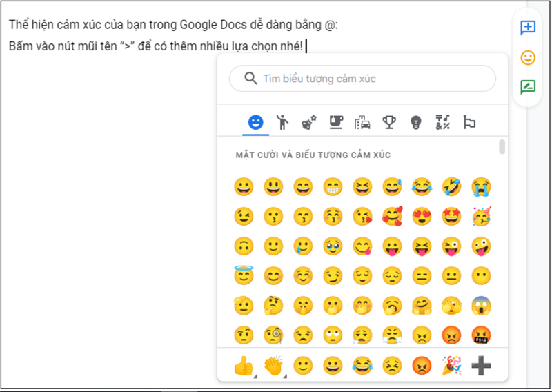Insert the star-struck emoji
This screenshot has width=552, height=392.
pos(452,216)
